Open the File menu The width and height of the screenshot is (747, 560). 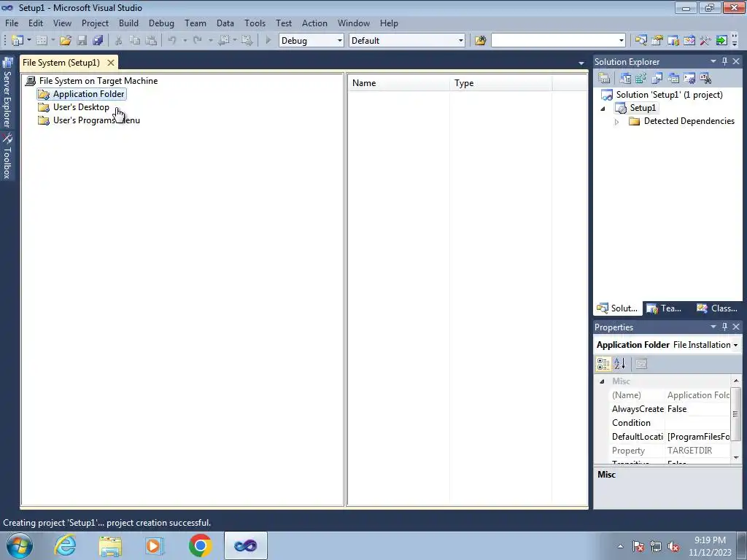tap(12, 23)
